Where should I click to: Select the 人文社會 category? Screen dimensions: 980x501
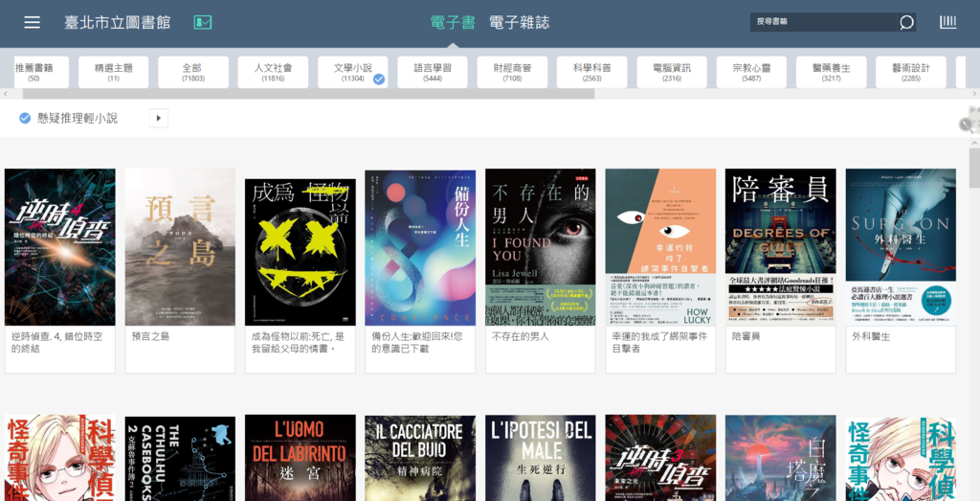[x=273, y=72]
